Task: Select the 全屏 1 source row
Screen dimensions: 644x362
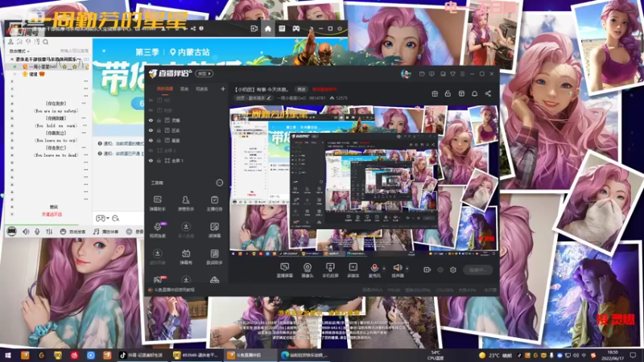Action: (x=187, y=160)
